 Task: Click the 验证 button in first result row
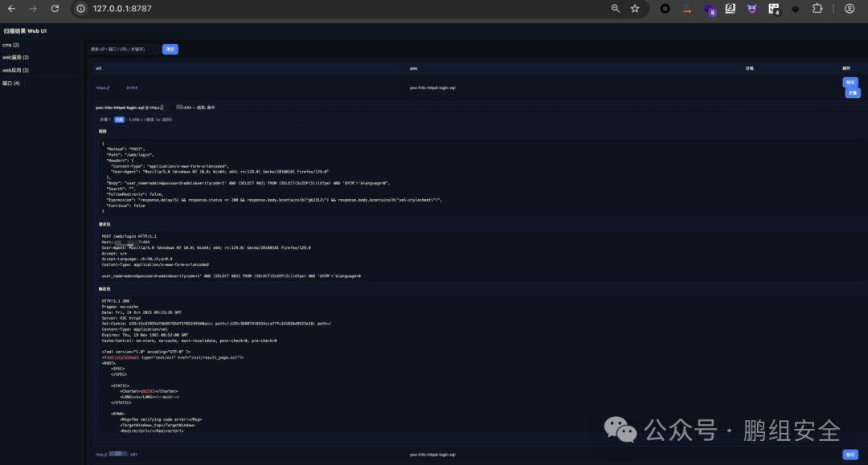[x=850, y=82]
